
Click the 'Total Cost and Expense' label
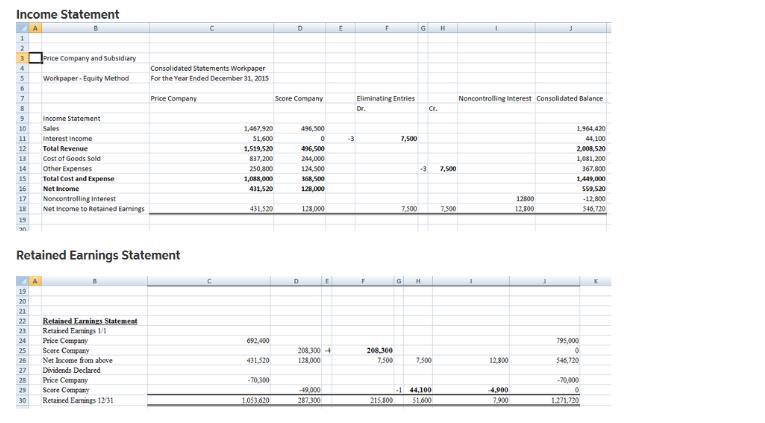(79, 179)
